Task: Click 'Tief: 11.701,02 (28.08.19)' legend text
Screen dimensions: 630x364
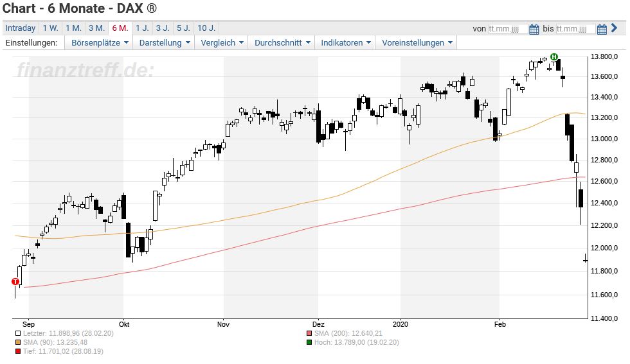Action: click(63, 351)
